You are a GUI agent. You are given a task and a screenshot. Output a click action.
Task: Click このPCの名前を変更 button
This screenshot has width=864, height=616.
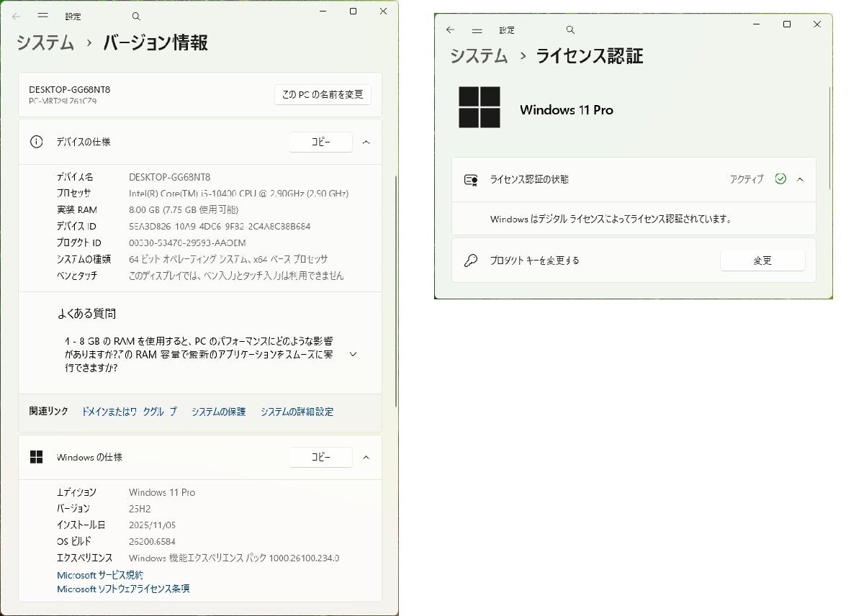pyautogui.click(x=323, y=94)
